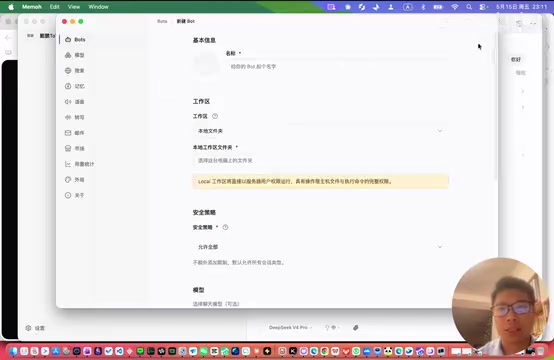
Task: Click the WeChat icon in the Dock
Action: (x=204, y=351)
